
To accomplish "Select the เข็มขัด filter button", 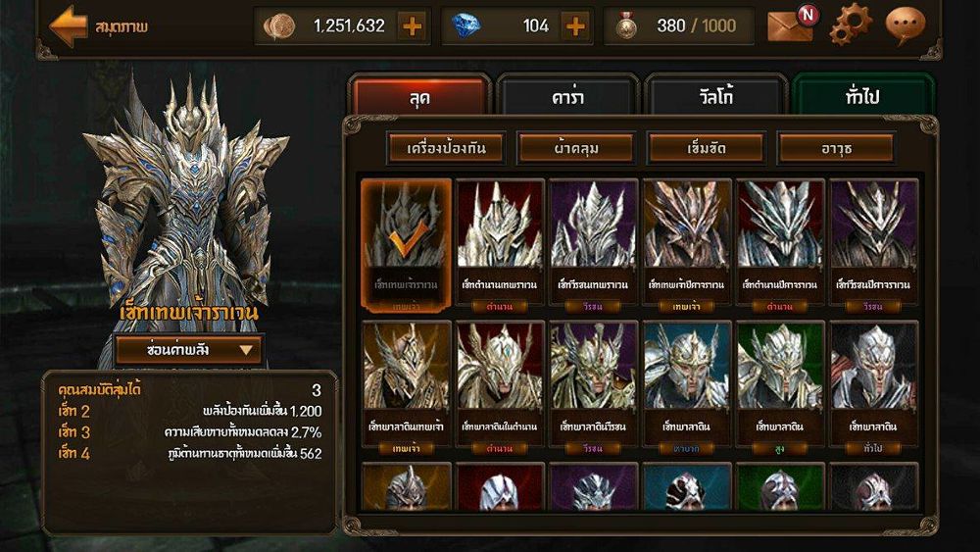I will pyautogui.click(x=707, y=148).
